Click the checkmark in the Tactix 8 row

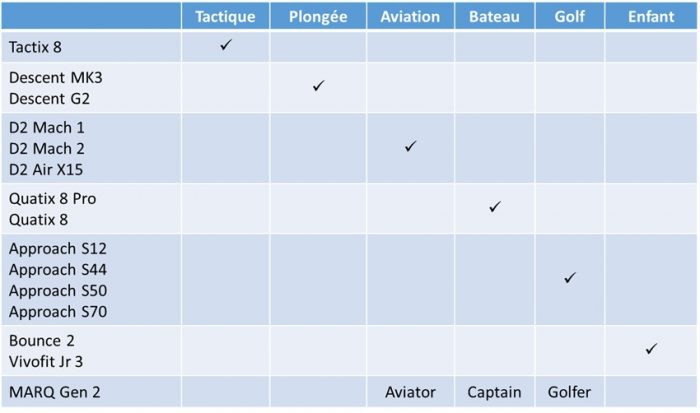(226, 46)
